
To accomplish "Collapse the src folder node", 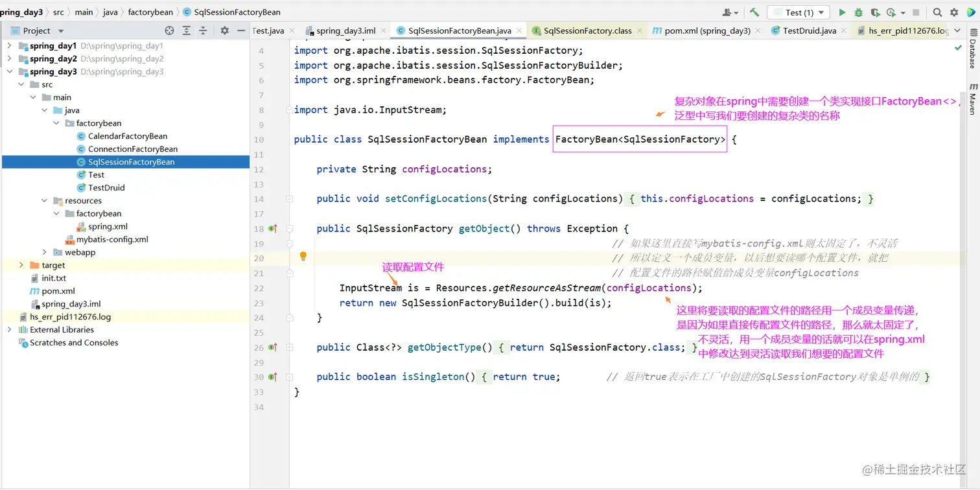I will pos(21,85).
